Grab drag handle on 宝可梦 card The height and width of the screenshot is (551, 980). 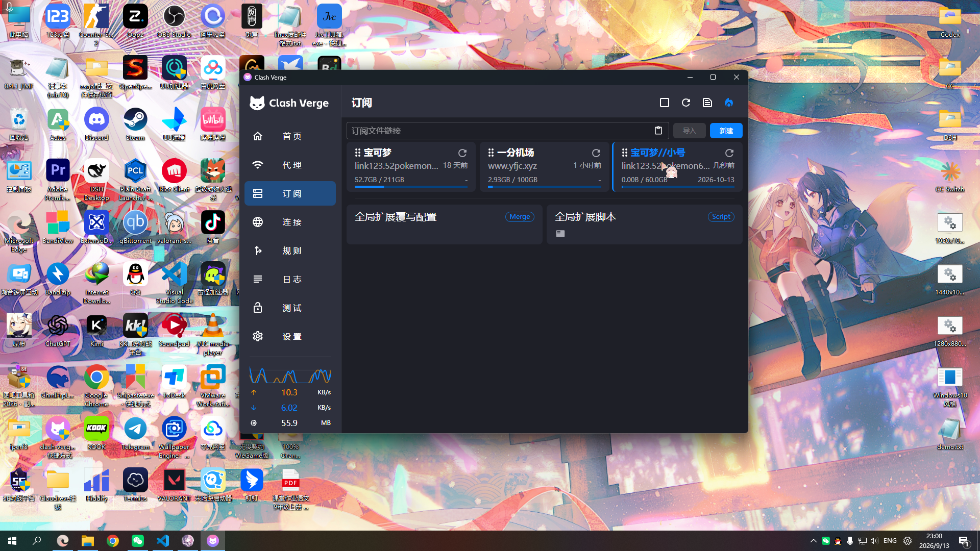(x=358, y=153)
